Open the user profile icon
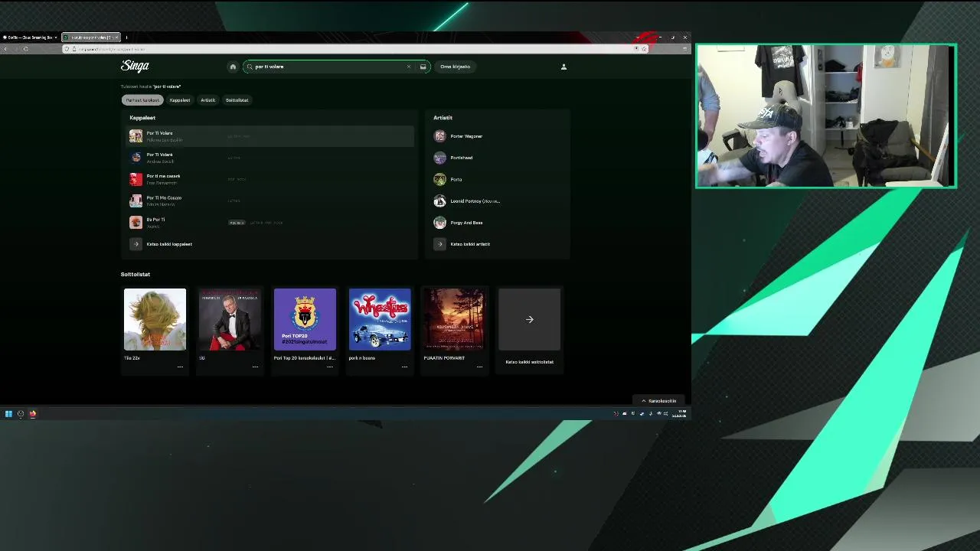This screenshot has width=980, height=551. 563,67
